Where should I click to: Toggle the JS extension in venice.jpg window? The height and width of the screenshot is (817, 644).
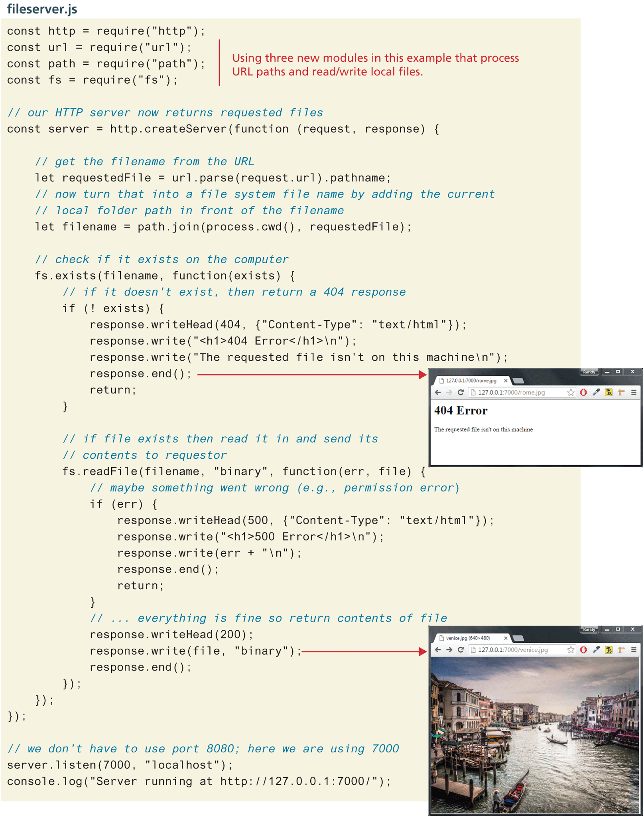coord(608,650)
